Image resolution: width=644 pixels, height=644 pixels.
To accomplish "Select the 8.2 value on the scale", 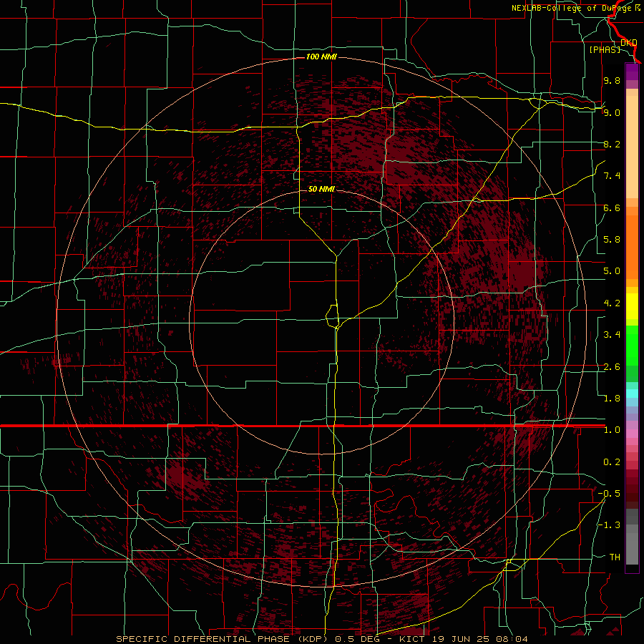I will 612,144.
